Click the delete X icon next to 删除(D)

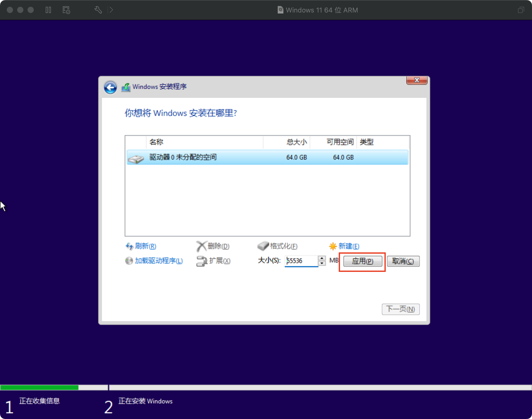coord(201,246)
